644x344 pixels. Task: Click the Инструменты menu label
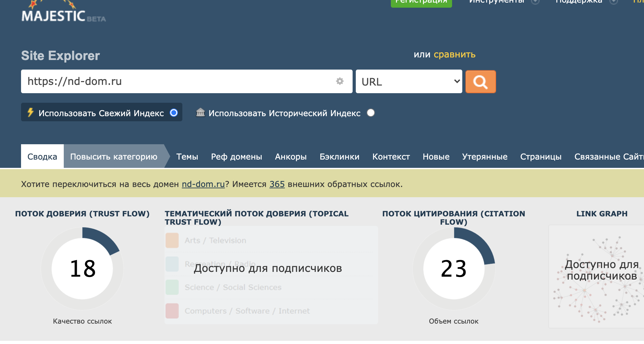pos(497,2)
